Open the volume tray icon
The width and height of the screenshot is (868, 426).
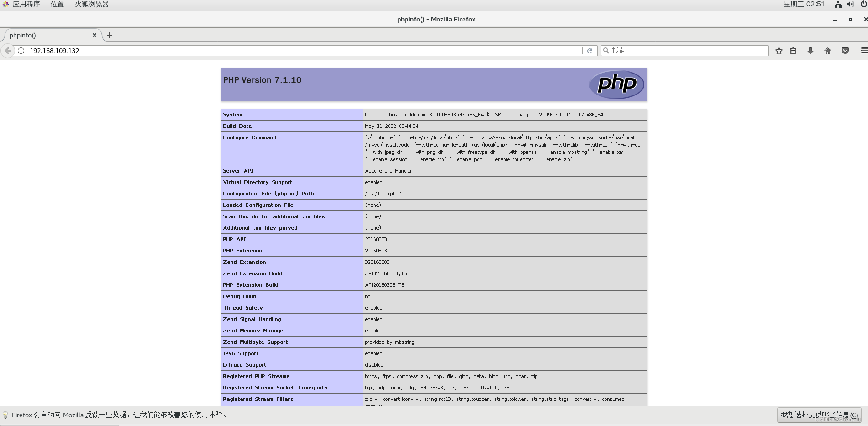coord(850,5)
